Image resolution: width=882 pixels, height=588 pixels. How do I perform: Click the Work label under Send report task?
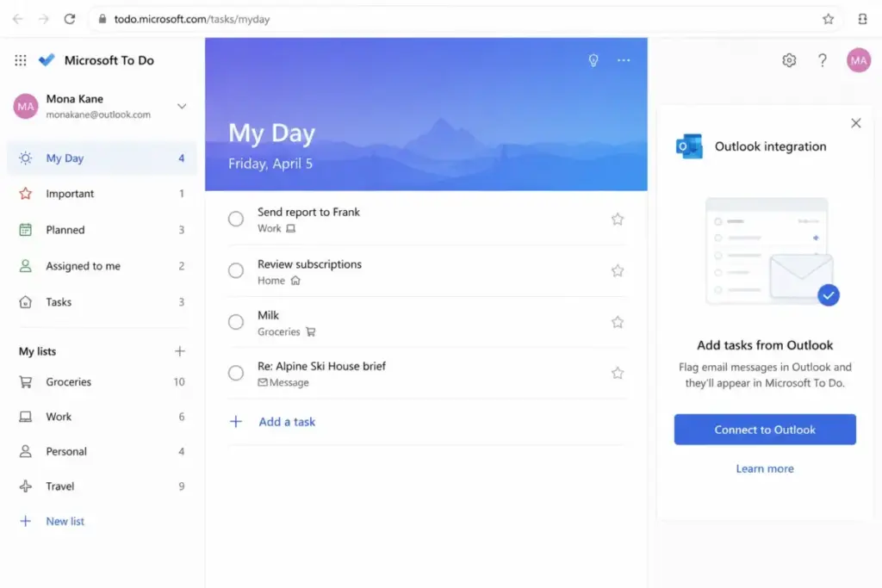(269, 228)
